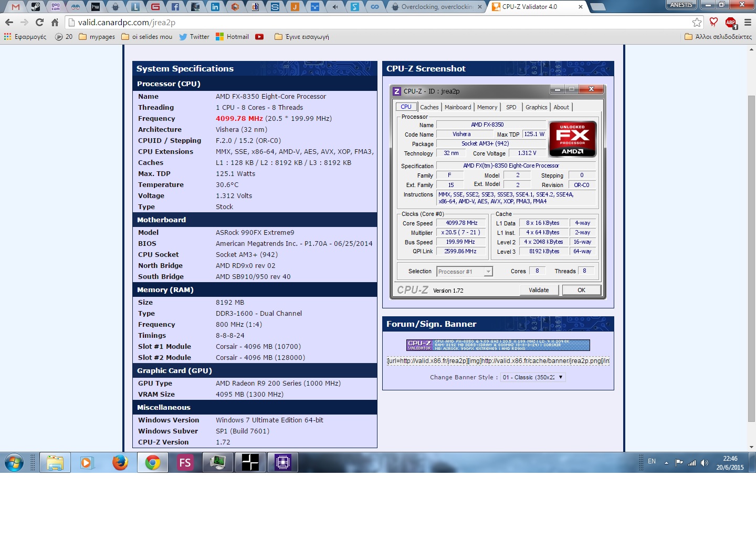Viewport: 756px width, 538px height.
Task: Open the media player taskbar icon
Action: pos(87,463)
